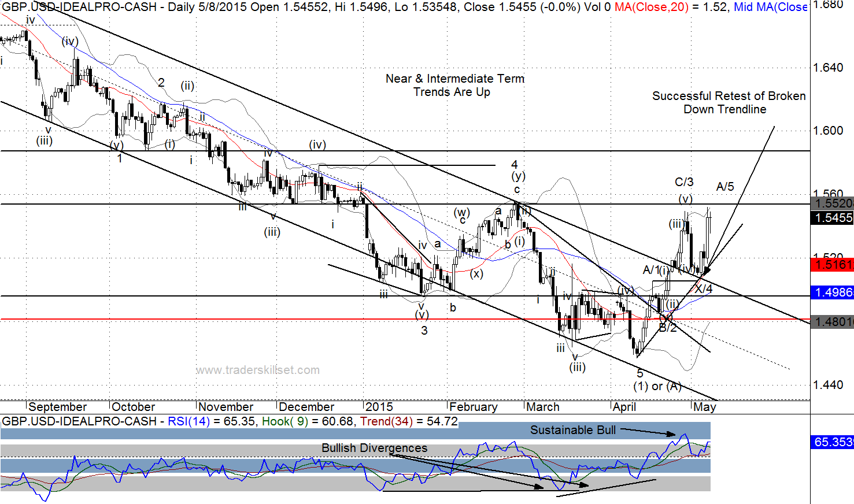Select the gray 1.4801 price level tag
Viewport: 854px width, 504px height.
coord(833,321)
